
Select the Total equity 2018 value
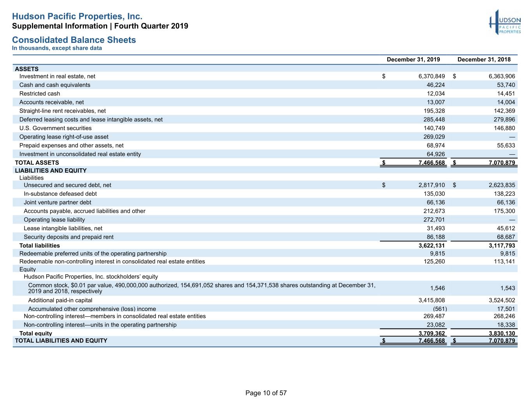pyautogui.click(x=502, y=333)
